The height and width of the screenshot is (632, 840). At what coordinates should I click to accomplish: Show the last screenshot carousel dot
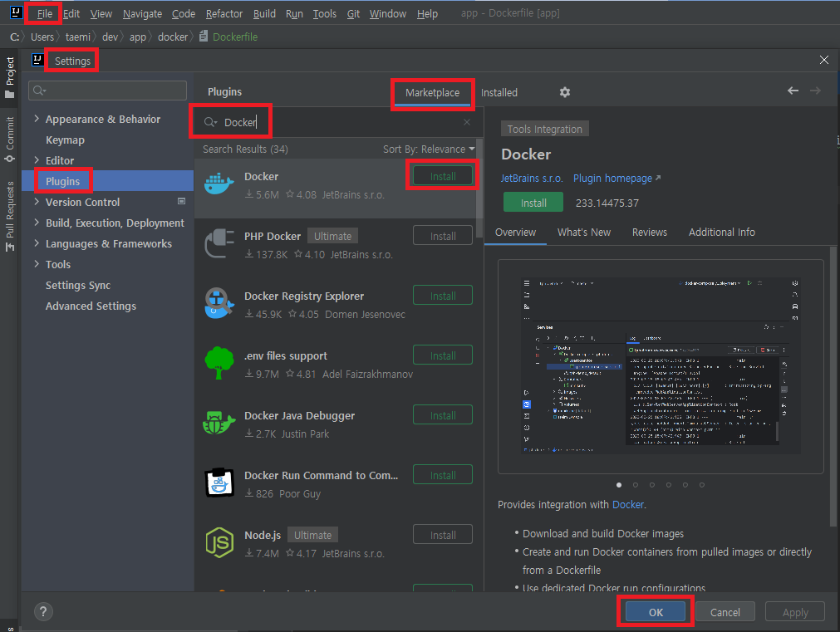tap(702, 485)
